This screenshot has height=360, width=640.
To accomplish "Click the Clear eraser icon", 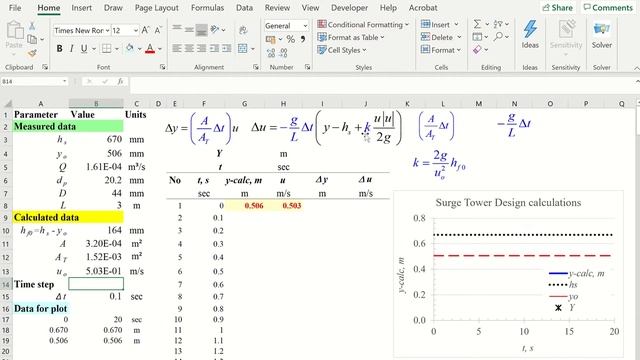I will [x=477, y=50].
